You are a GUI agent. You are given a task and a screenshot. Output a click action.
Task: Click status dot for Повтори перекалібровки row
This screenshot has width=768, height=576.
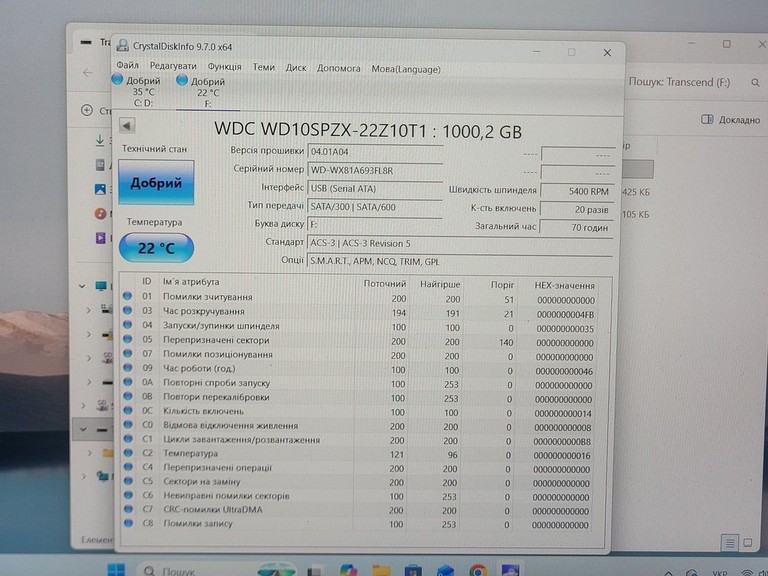(x=127, y=395)
